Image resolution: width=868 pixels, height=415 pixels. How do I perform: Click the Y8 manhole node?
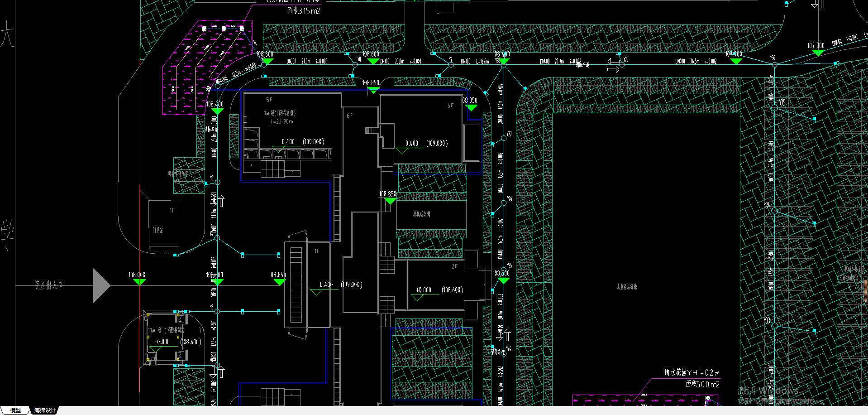355,65
